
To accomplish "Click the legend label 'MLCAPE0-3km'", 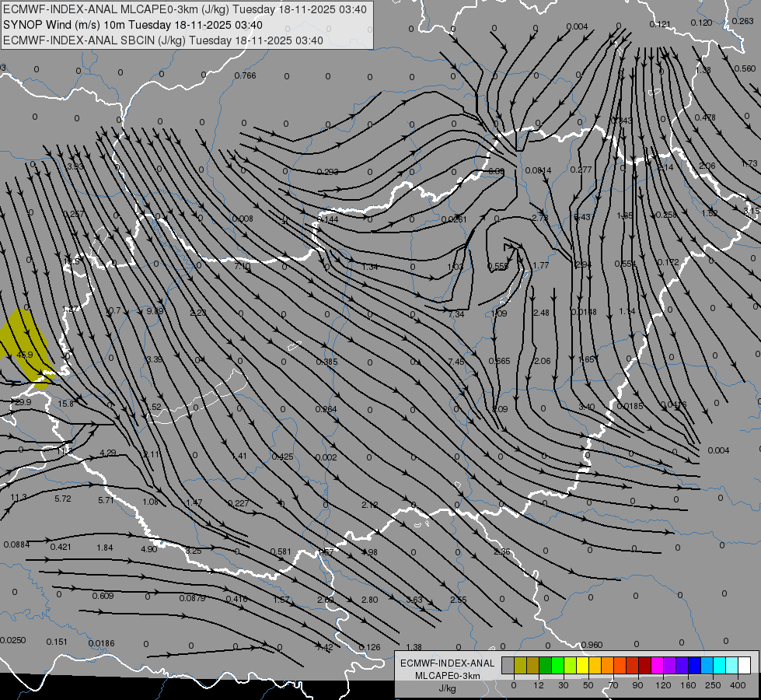I will point(447,676).
